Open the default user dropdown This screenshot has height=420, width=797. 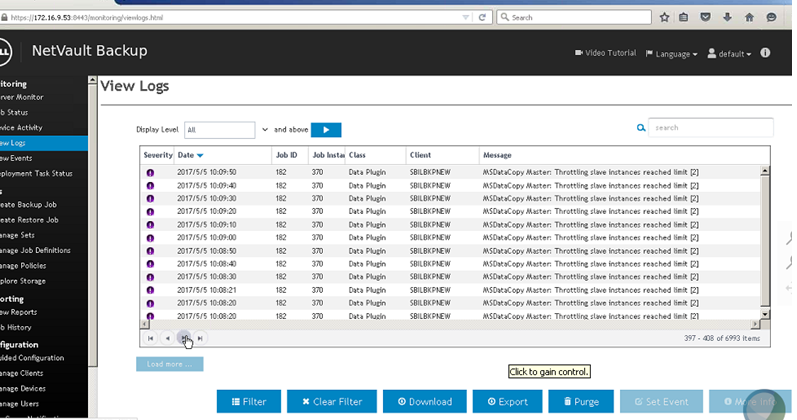click(x=729, y=54)
